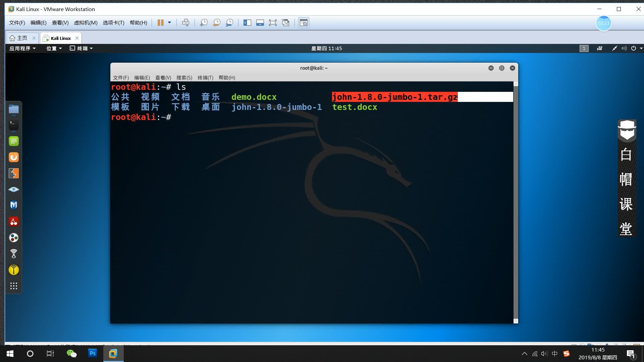Open the yellow circle icon app in dock
This screenshot has height=362, width=644.
tap(14, 270)
